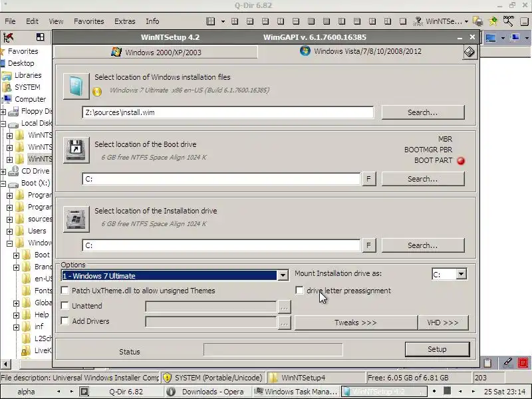Image resolution: width=532 pixels, height=399 pixels.
Task: Click Search button for Boot drive
Action: (x=423, y=179)
